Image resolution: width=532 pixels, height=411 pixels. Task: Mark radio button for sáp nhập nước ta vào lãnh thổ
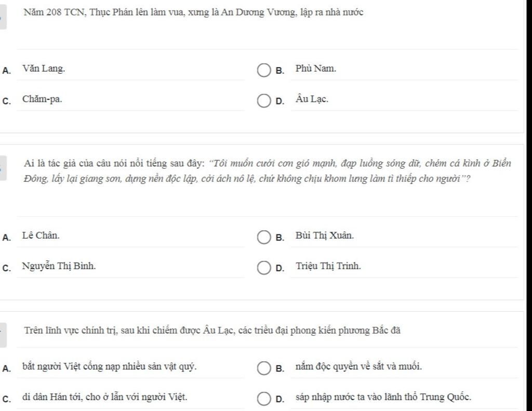pos(263,399)
